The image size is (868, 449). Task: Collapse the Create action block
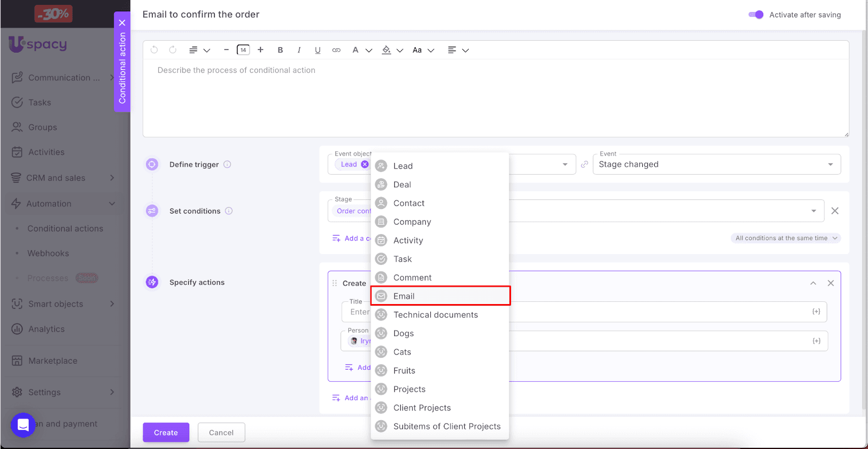pyautogui.click(x=813, y=283)
